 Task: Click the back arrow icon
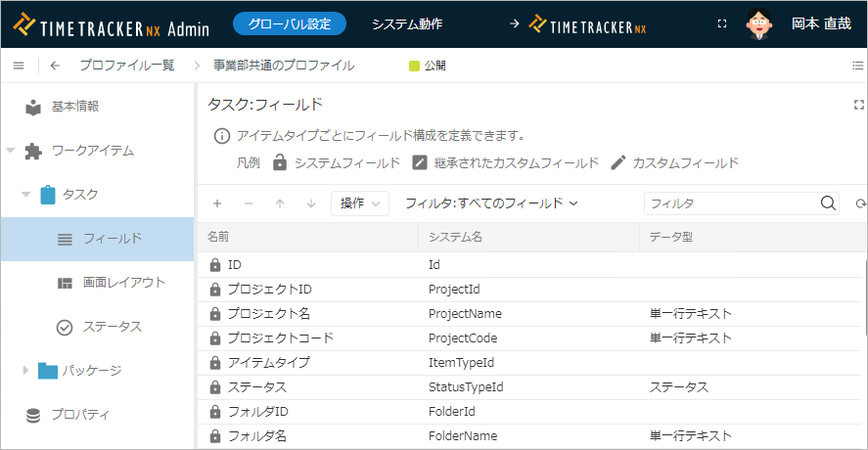(x=55, y=66)
